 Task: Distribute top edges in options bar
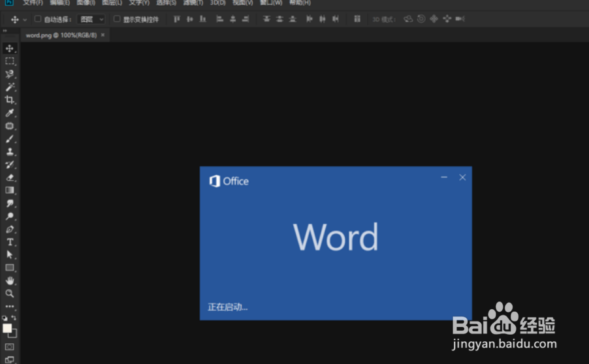coord(266,19)
